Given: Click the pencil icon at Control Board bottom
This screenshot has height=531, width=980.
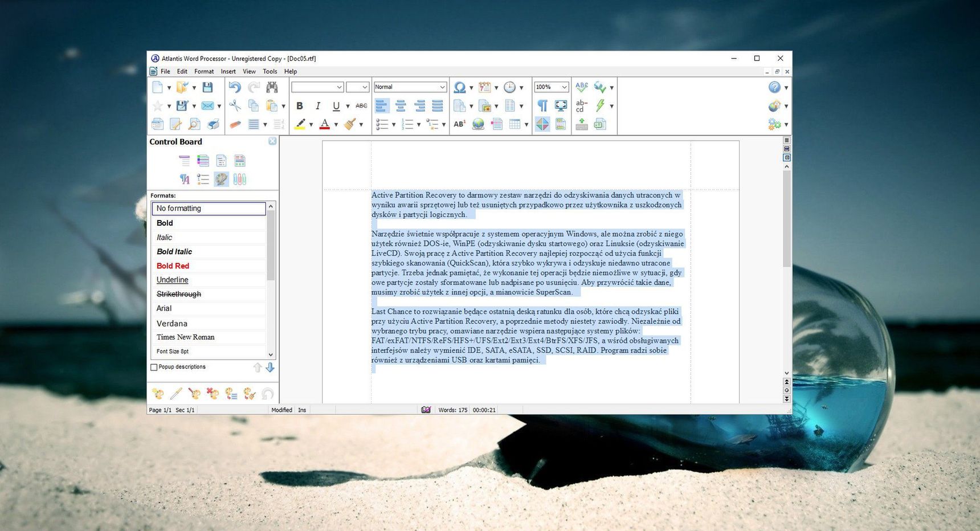Looking at the screenshot, I should click(x=176, y=393).
